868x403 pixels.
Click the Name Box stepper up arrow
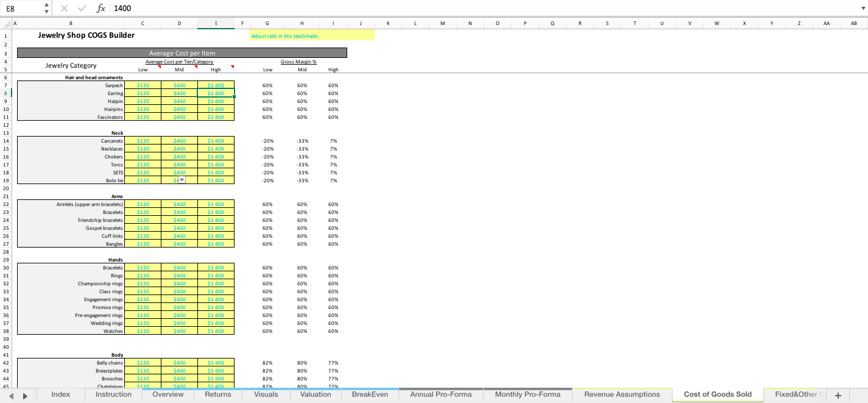(x=45, y=5)
